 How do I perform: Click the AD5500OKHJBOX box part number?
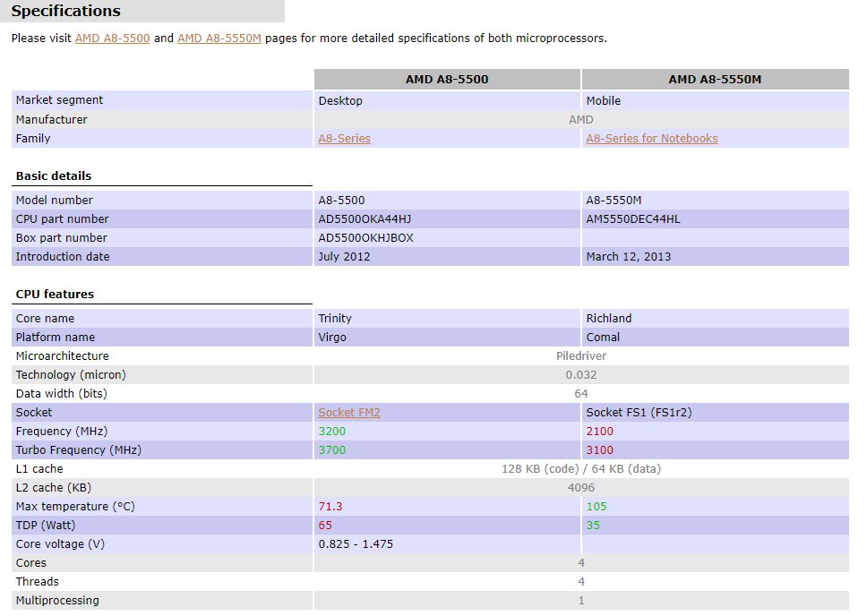click(x=365, y=238)
